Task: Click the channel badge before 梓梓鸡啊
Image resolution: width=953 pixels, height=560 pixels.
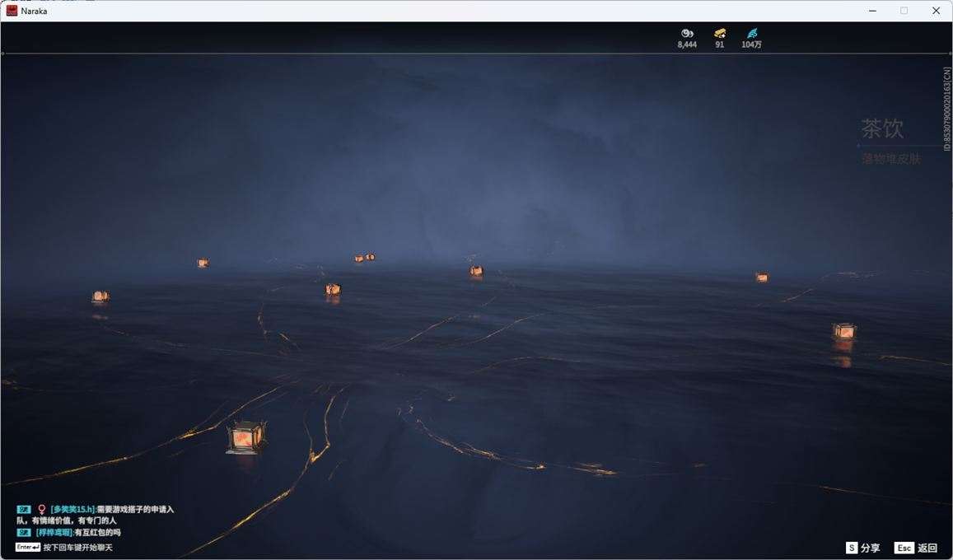Action: (x=24, y=533)
